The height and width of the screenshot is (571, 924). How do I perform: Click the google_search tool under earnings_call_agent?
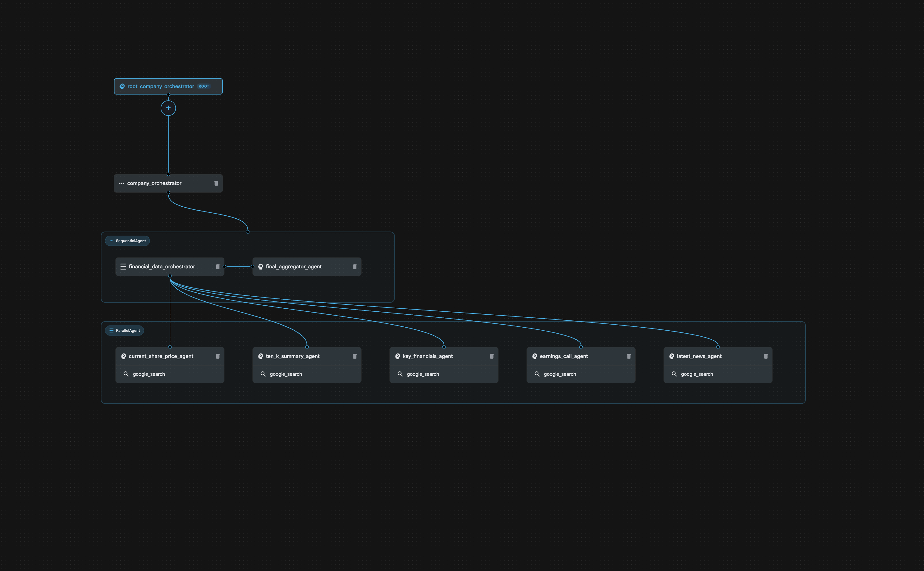point(560,374)
